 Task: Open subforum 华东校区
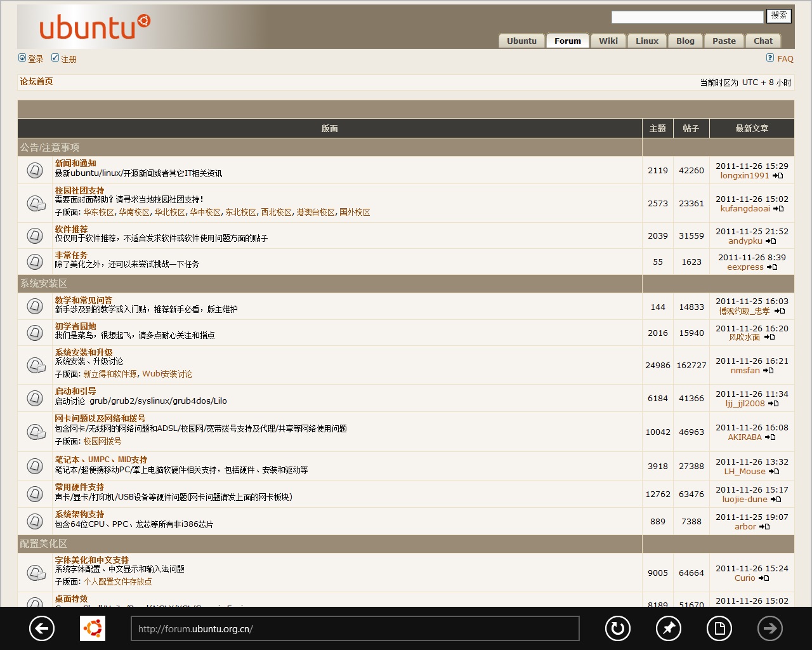coord(98,212)
